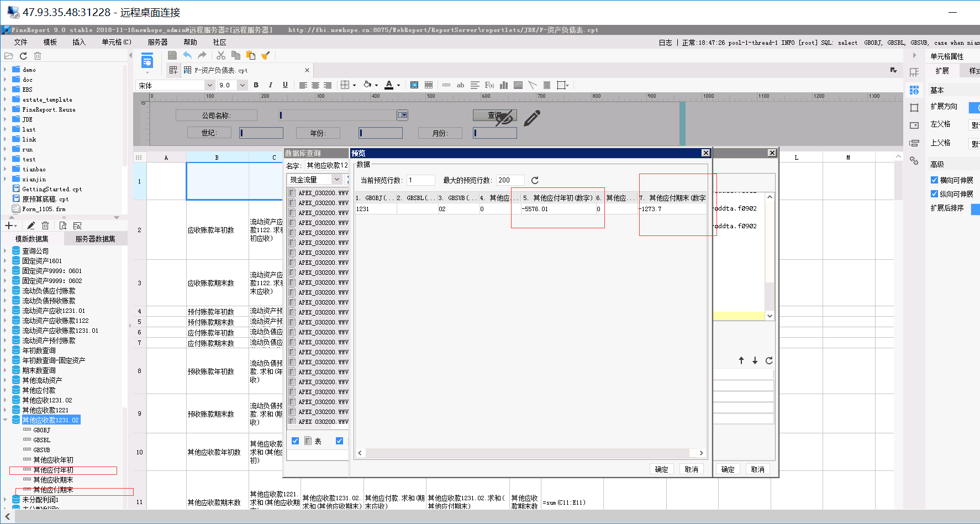Open the 宋体 font name dropdown
Image resolution: width=980 pixels, height=524 pixels.
[x=209, y=85]
